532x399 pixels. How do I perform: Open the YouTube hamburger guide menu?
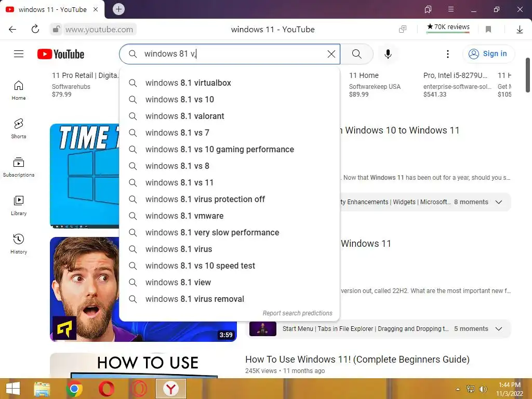click(19, 54)
